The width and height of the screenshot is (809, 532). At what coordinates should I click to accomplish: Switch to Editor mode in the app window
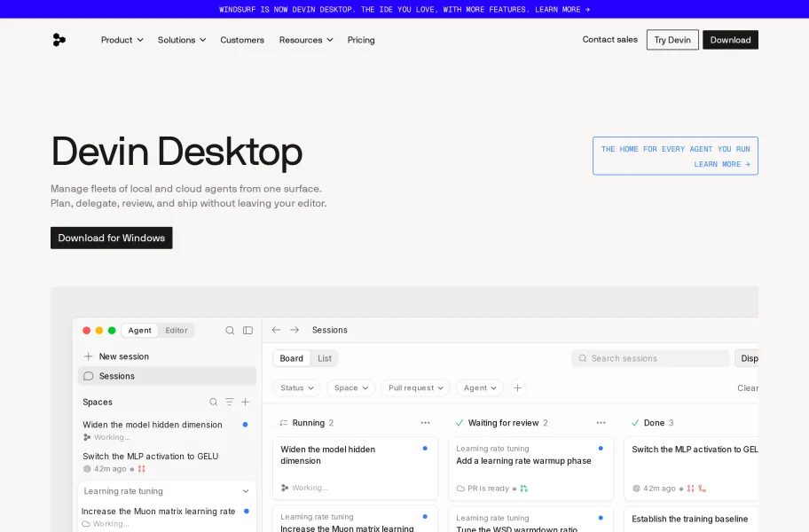point(176,331)
